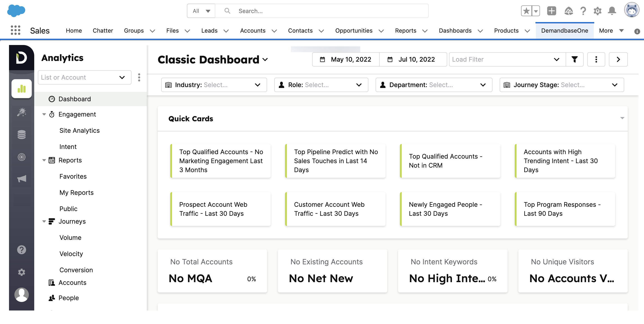
Task: Collapse the Journeys tree section
Action: click(44, 221)
